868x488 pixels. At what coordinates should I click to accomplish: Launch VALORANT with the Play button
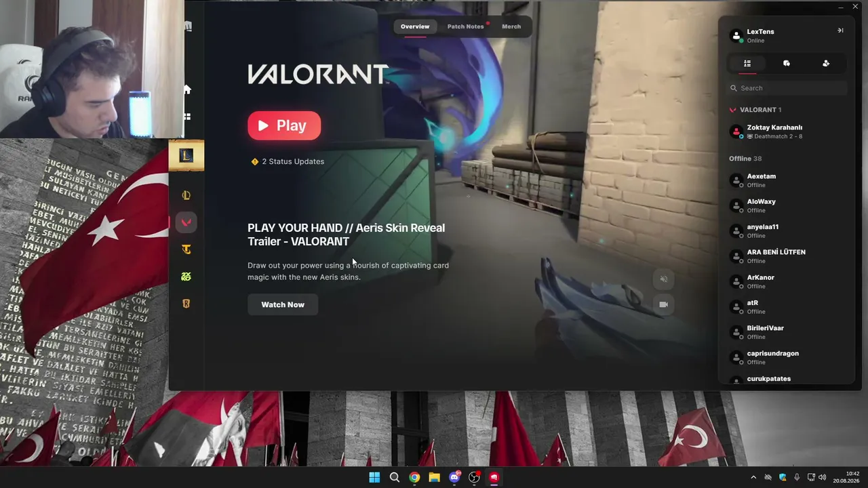point(284,125)
